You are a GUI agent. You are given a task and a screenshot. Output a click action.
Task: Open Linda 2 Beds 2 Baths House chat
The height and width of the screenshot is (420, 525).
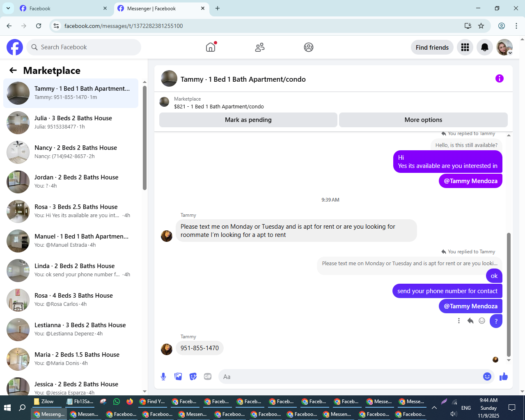71,270
